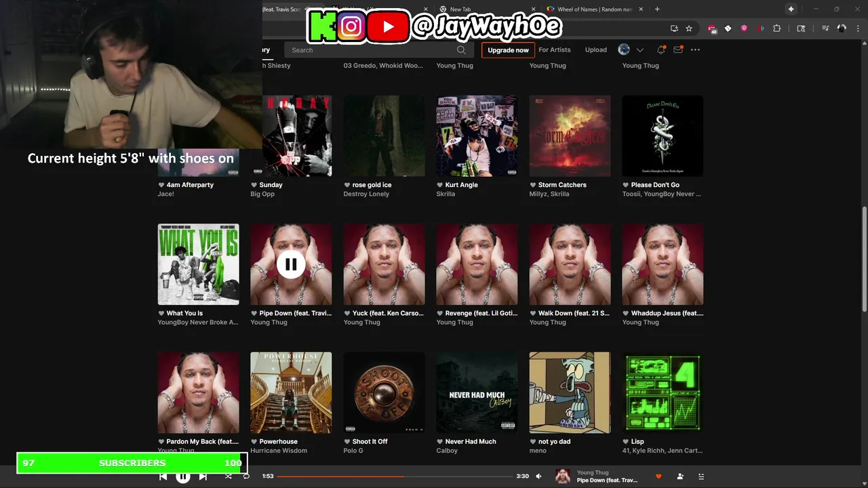Image resolution: width=868 pixels, height=488 pixels.
Task: Open the For Artists link
Action: (555, 49)
